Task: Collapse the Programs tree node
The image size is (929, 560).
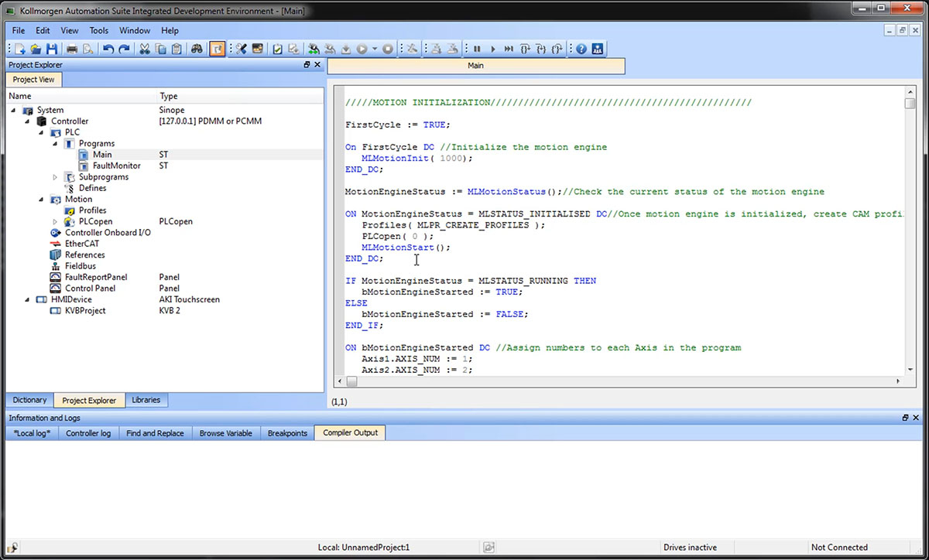Action: tap(55, 144)
